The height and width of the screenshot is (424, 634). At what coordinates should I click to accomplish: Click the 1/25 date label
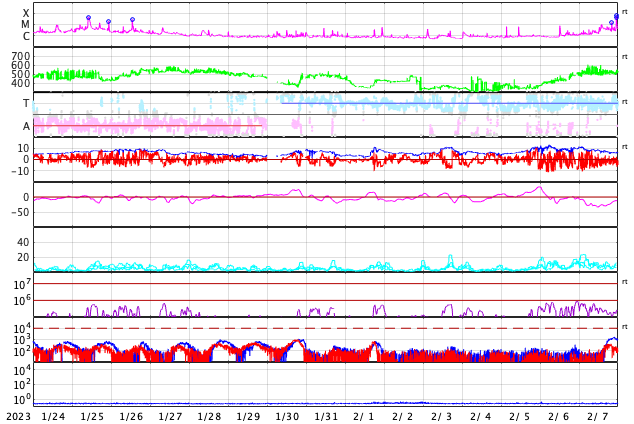coord(92,417)
